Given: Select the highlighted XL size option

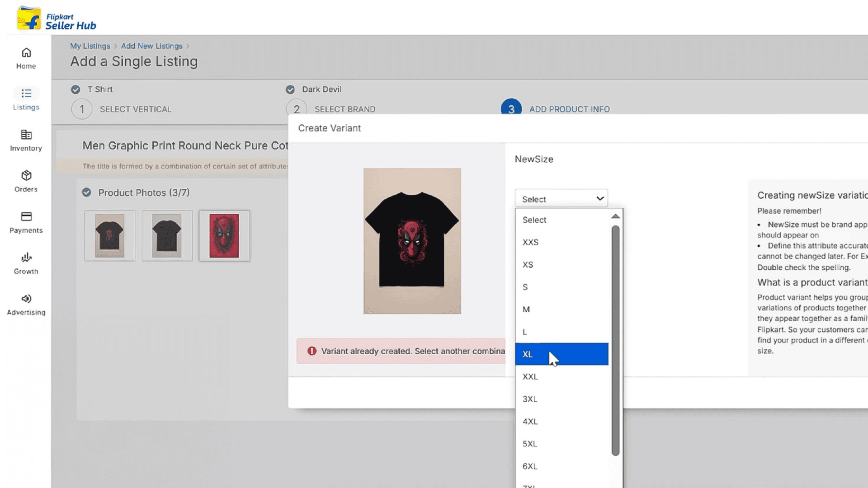Looking at the screenshot, I should 528,354.
